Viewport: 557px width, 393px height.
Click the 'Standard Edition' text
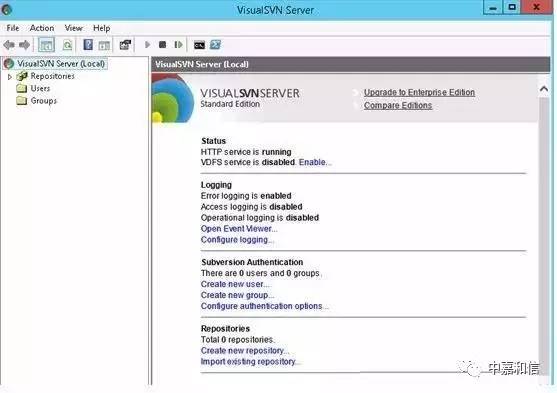pyautogui.click(x=230, y=104)
